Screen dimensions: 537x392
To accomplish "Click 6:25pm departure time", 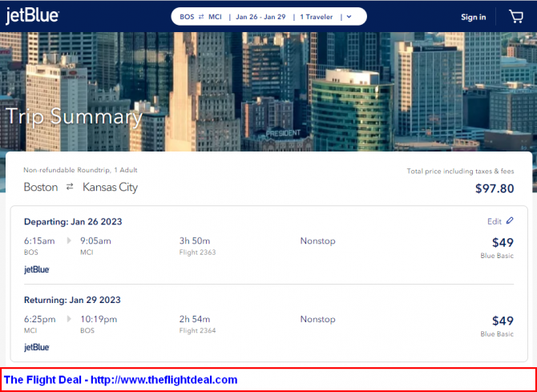I will (40, 319).
